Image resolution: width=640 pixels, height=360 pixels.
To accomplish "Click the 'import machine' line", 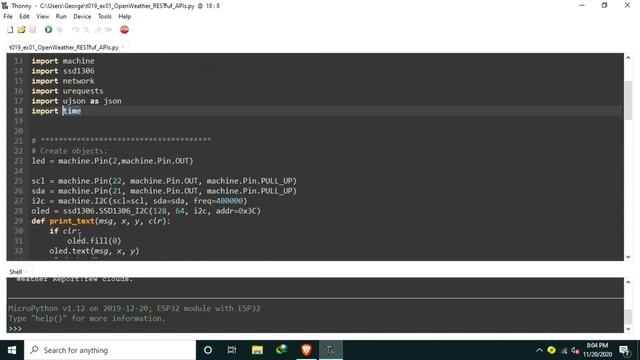I will tap(63, 61).
